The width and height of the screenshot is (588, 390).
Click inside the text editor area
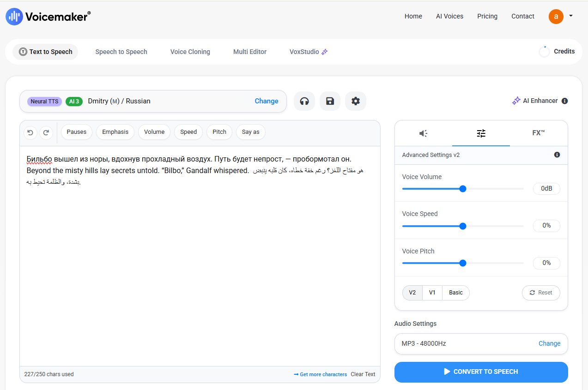coord(200,256)
